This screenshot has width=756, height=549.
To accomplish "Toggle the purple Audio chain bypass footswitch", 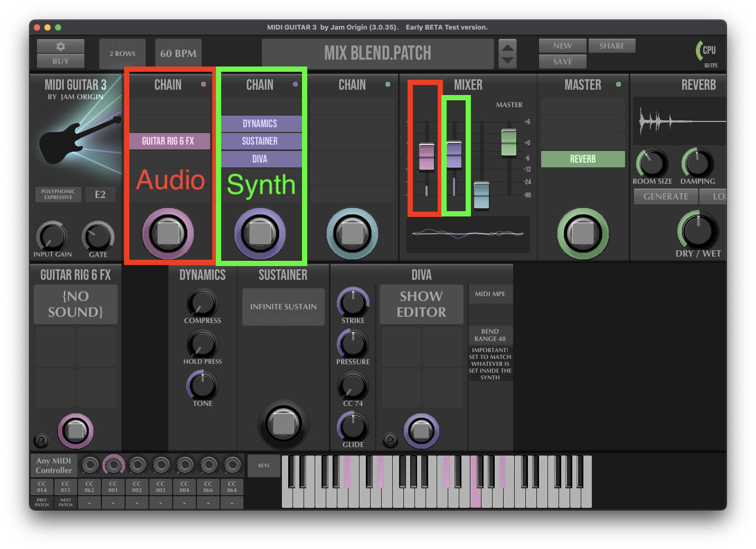I will pyautogui.click(x=168, y=233).
